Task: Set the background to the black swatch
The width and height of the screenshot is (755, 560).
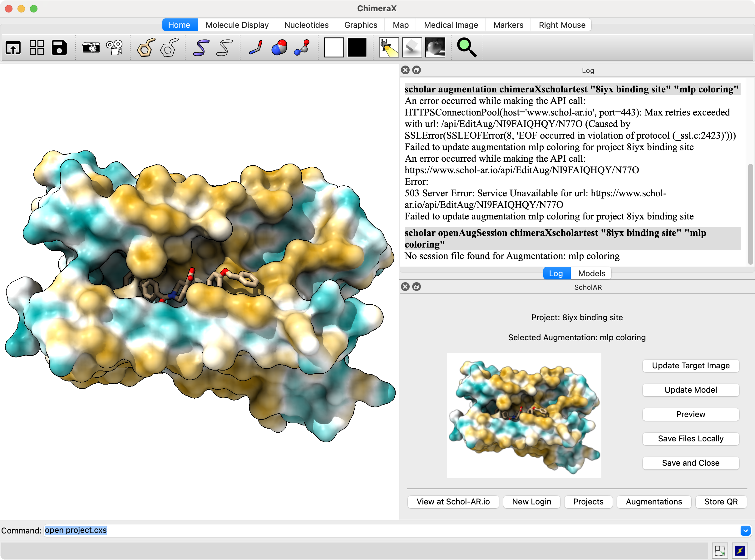Action: 357,47
